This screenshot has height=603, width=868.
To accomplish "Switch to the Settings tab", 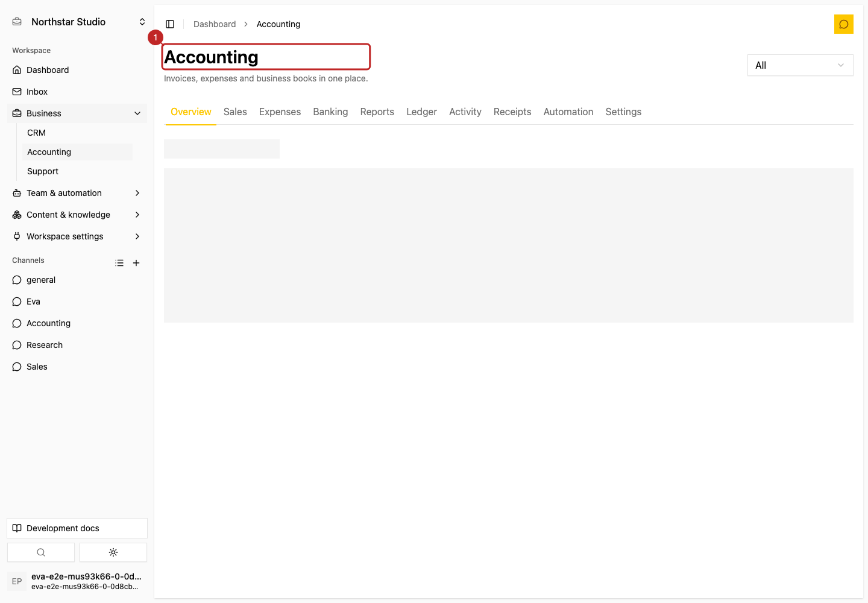I will [623, 112].
